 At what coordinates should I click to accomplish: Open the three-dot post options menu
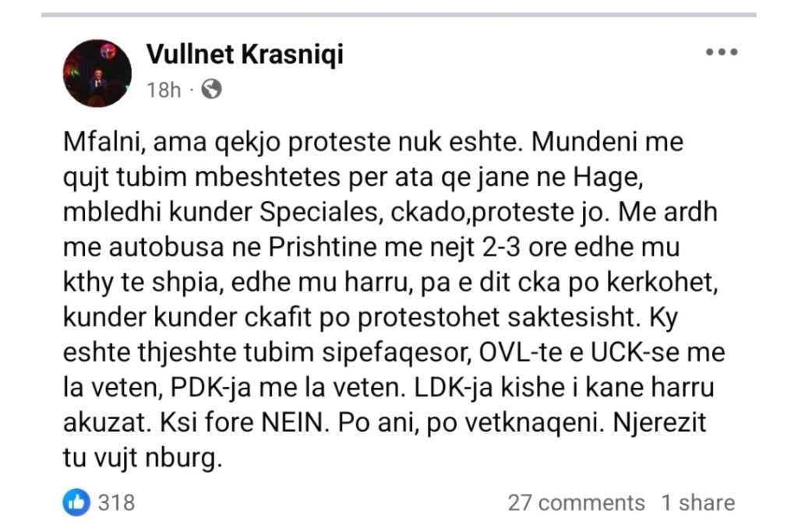coord(721,53)
